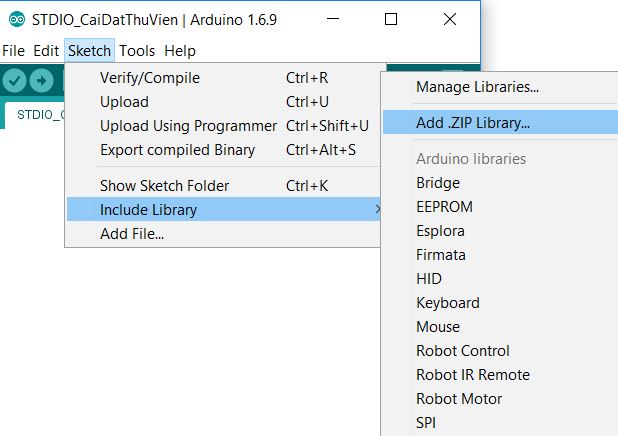Open the Help menu
618x436 pixels.
(180, 51)
